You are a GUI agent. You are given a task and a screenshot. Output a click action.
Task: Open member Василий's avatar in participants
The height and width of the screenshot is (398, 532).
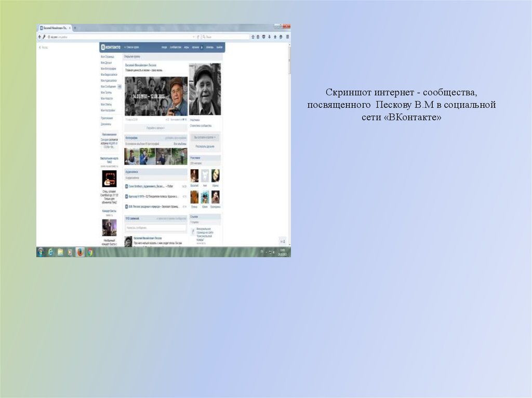[194, 175]
